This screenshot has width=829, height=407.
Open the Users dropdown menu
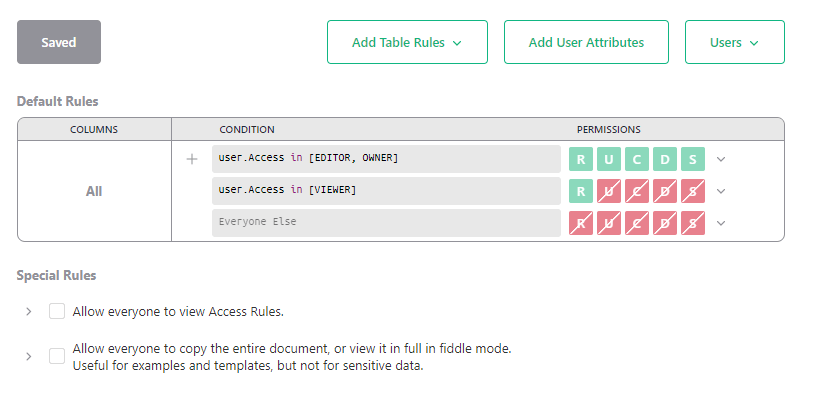coord(734,42)
